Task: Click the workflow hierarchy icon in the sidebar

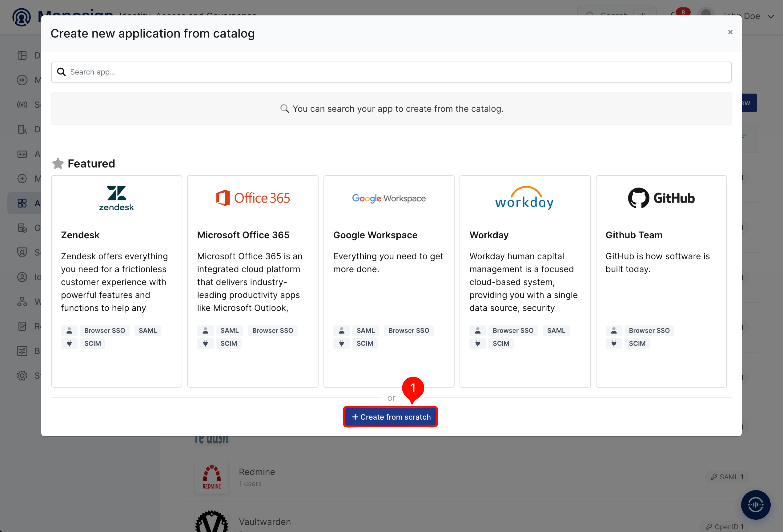Action: (22, 301)
